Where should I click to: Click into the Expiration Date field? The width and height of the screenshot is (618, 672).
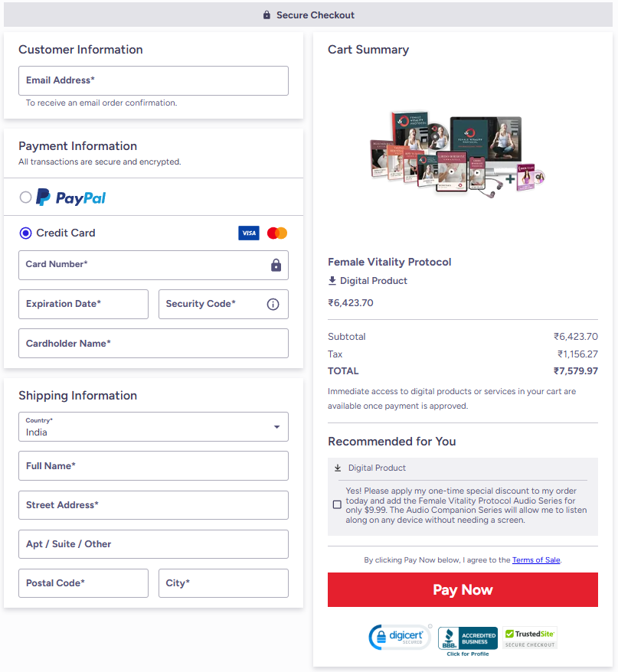[83, 304]
